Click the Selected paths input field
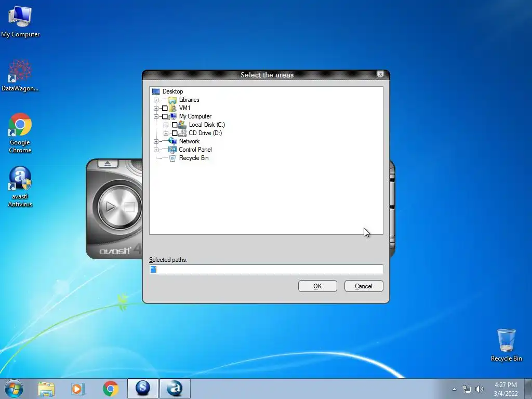Image resolution: width=532 pixels, height=399 pixels. [x=266, y=270]
